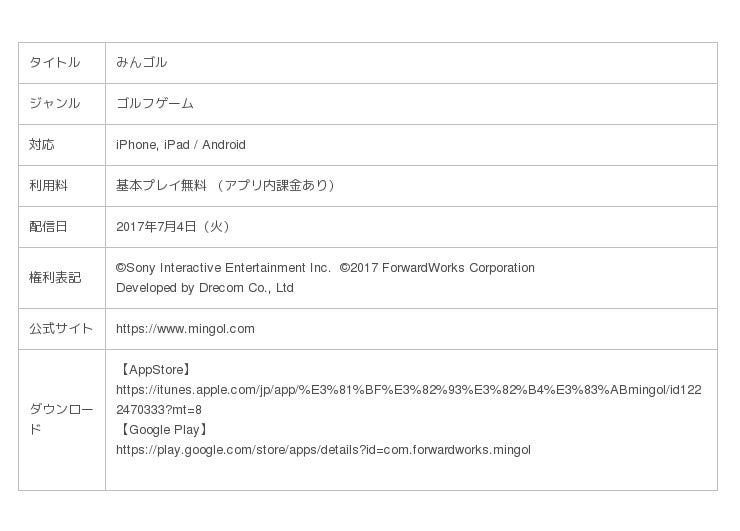Click the 対応 row label
Screen dimensions: 740x531
click(x=42, y=145)
